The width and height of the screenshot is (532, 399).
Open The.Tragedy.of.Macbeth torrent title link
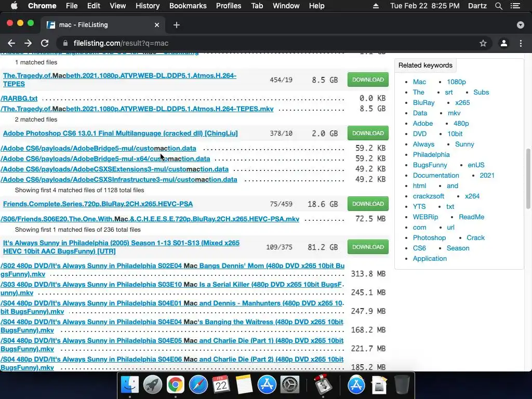point(119,79)
